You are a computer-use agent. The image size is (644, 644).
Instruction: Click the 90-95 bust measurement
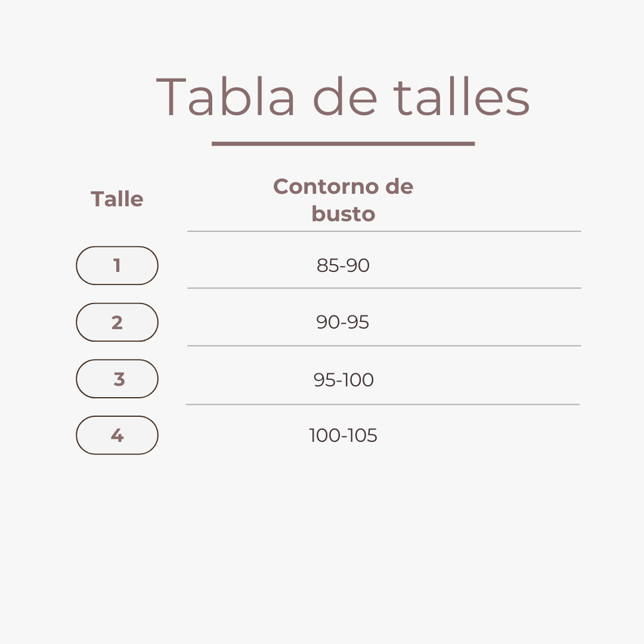click(343, 323)
